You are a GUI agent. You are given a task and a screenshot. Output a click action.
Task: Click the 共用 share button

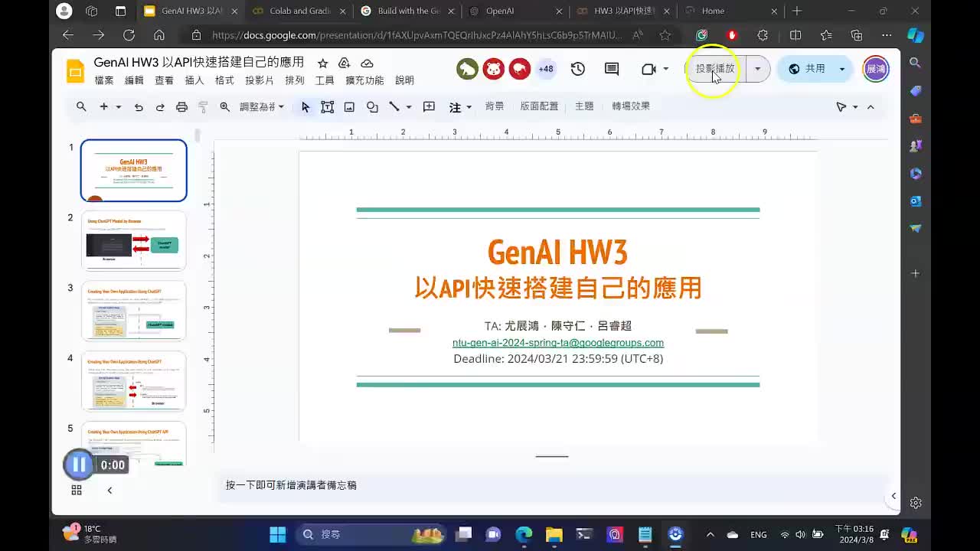807,69
